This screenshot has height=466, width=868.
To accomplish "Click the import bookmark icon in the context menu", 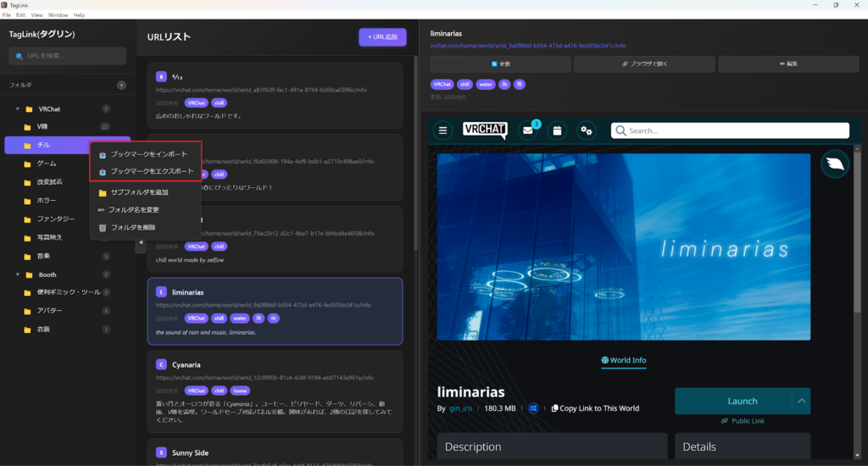I will tap(103, 154).
